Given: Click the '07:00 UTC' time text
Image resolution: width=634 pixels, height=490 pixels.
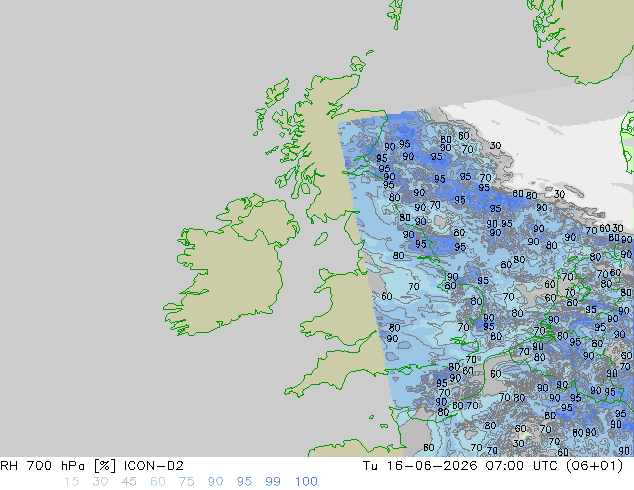Looking at the screenshot, I should (x=523, y=466).
